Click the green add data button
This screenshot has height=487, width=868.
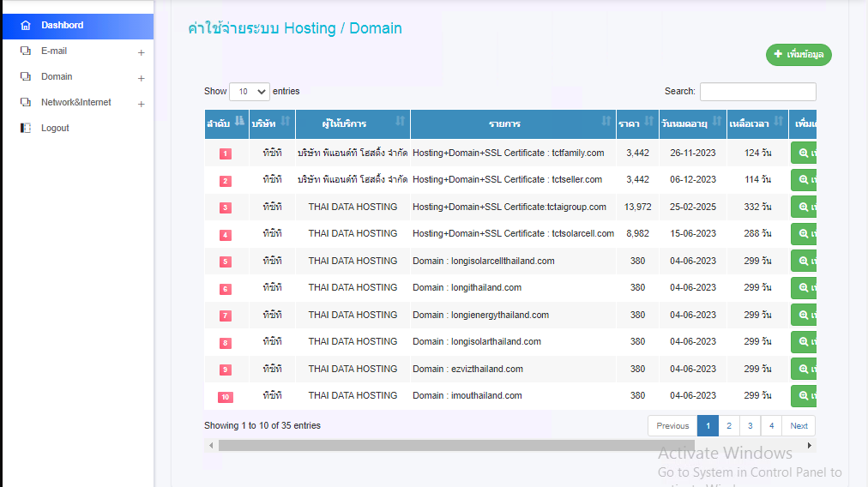point(799,54)
